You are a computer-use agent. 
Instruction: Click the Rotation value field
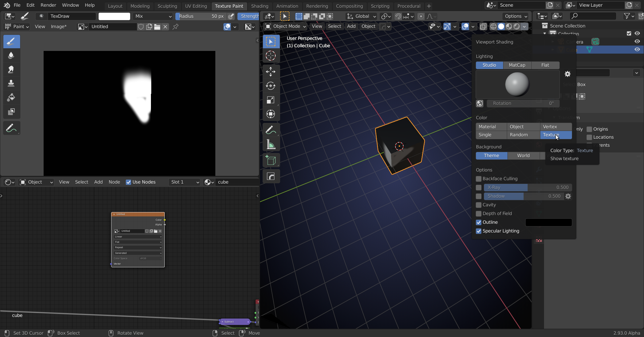[523, 104]
